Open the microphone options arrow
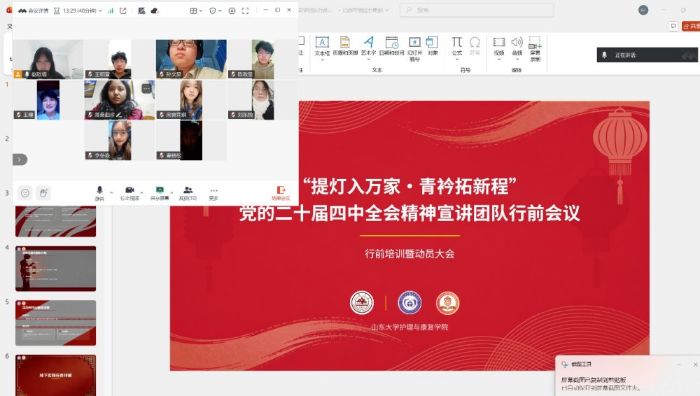Image resolution: width=700 pixels, height=396 pixels. (111, 193)
